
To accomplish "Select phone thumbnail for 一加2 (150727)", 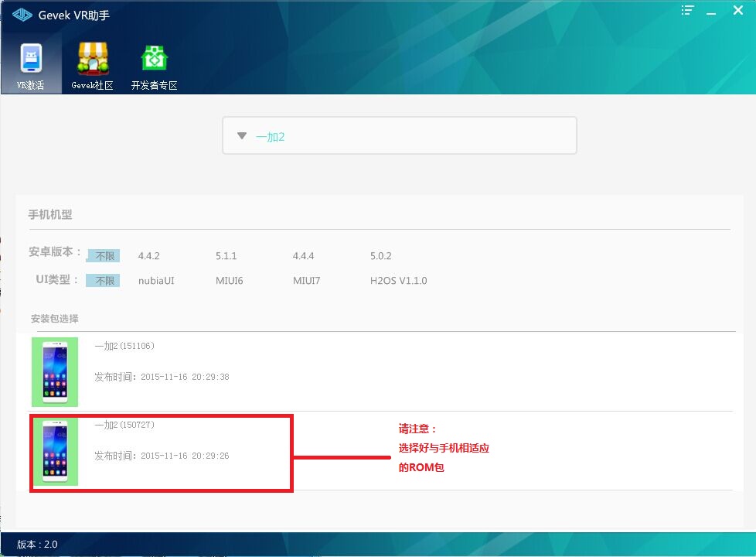I will [55, 452].
